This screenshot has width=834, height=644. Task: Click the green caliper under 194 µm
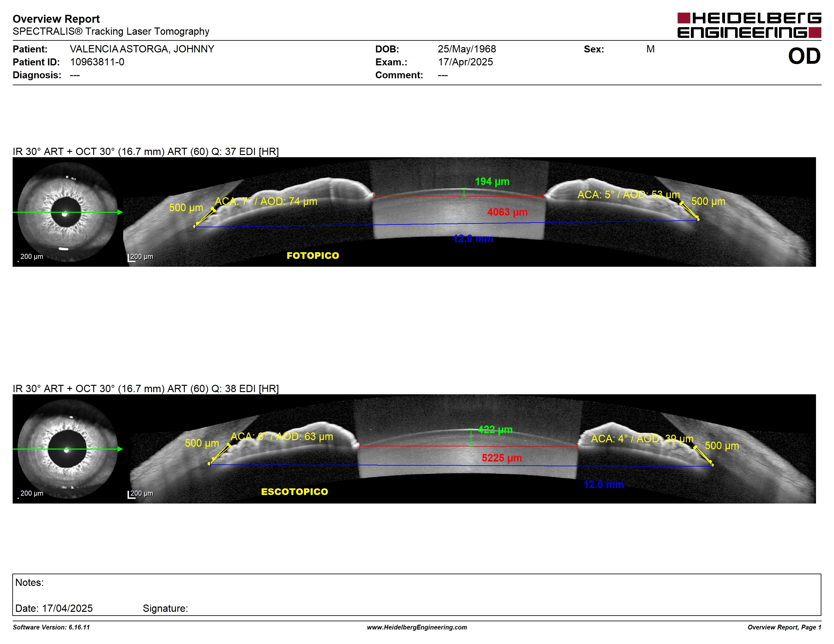[464, 192]
